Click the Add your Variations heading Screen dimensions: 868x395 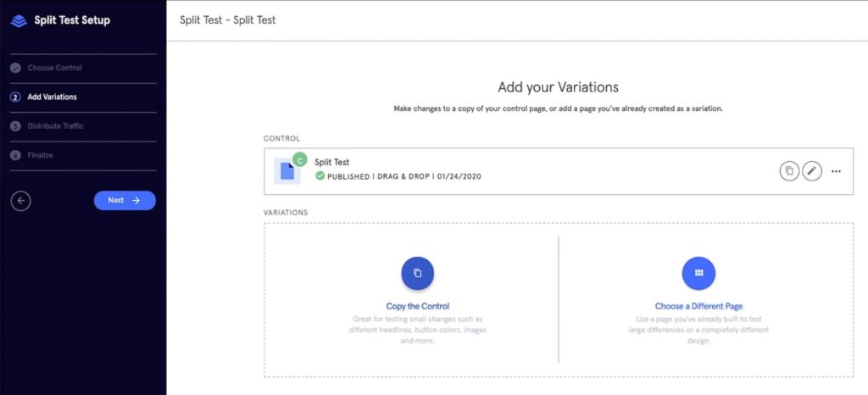pyautogui.click(x=558, y=86)
